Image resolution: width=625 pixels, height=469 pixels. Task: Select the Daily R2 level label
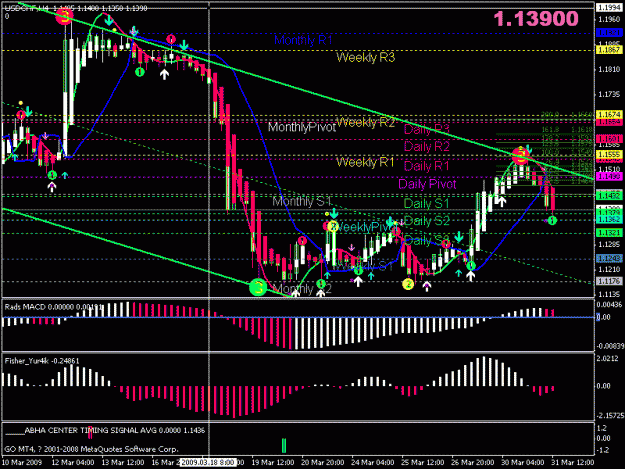coord(426,146)
